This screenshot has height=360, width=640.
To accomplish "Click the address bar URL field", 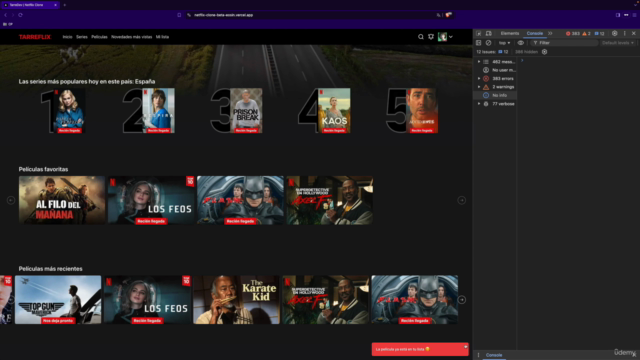I will coord(312,15).
